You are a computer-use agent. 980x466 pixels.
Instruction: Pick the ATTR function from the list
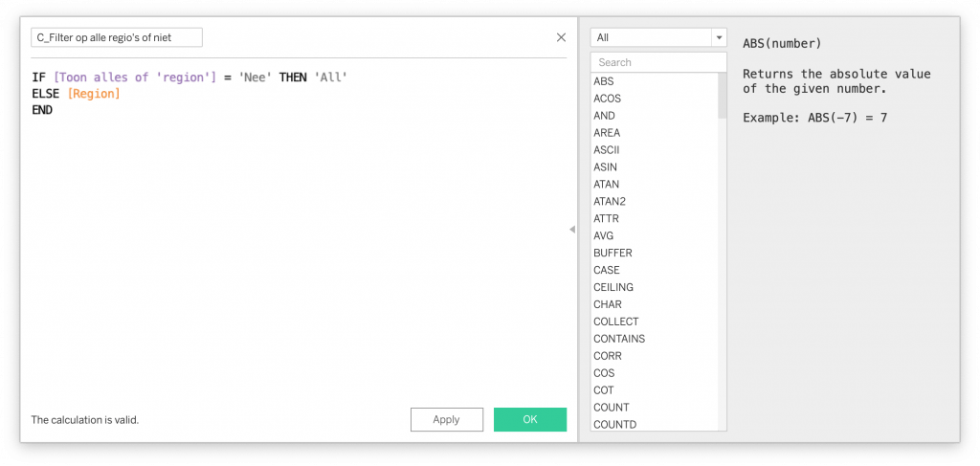[x=606, y=219]
